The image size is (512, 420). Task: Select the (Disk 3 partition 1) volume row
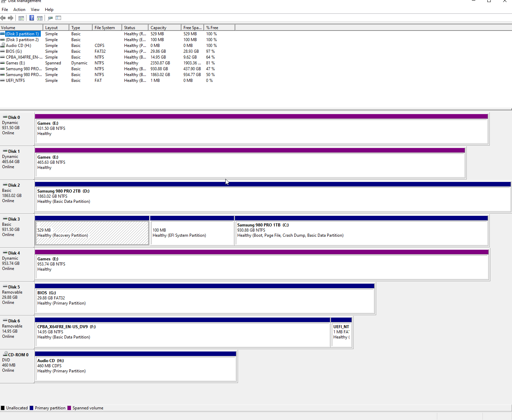tap(117, 34)
